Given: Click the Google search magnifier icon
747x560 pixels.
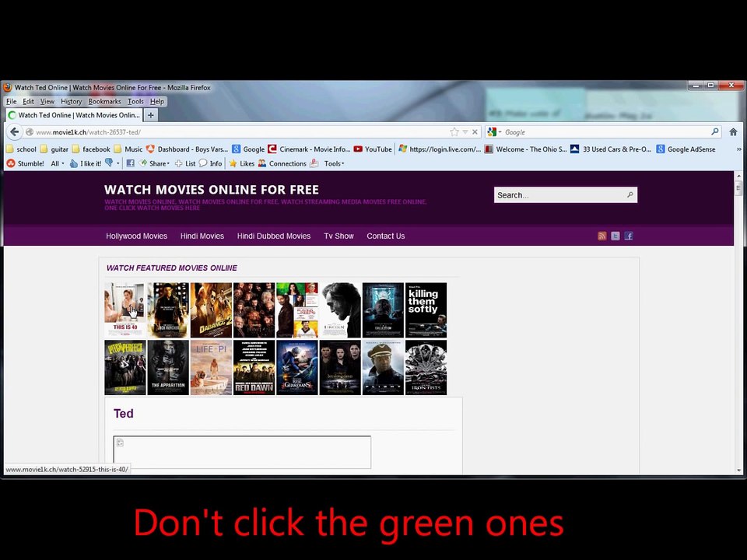Looking at the screenshot, I should (714, 131).
